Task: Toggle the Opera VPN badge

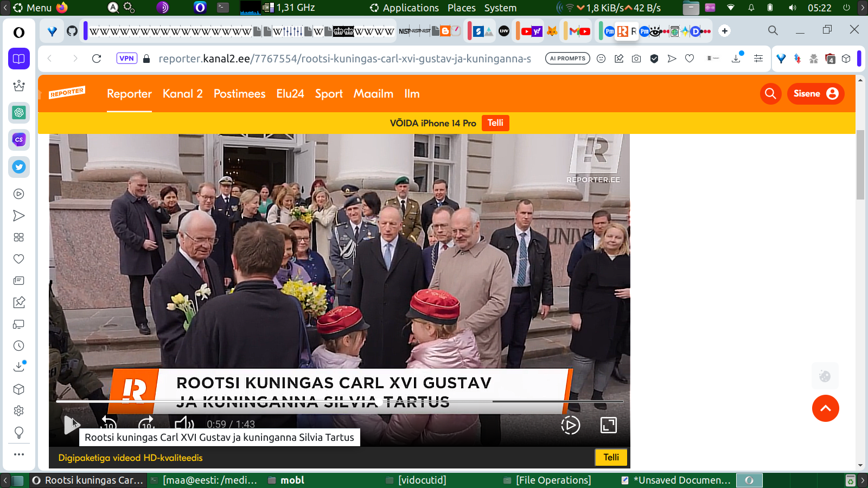Action: click(x=126, y=59)
